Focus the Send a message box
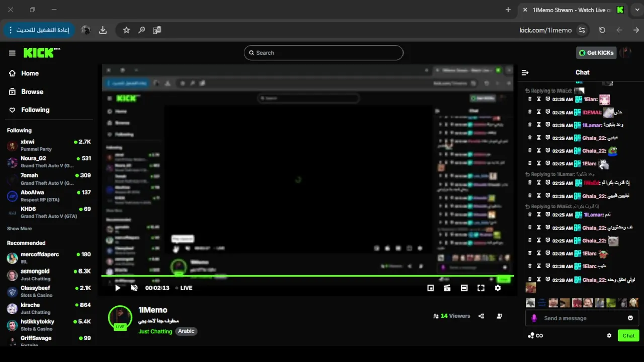Viewport: 644px width, 362px height. (x=582, y=318)
